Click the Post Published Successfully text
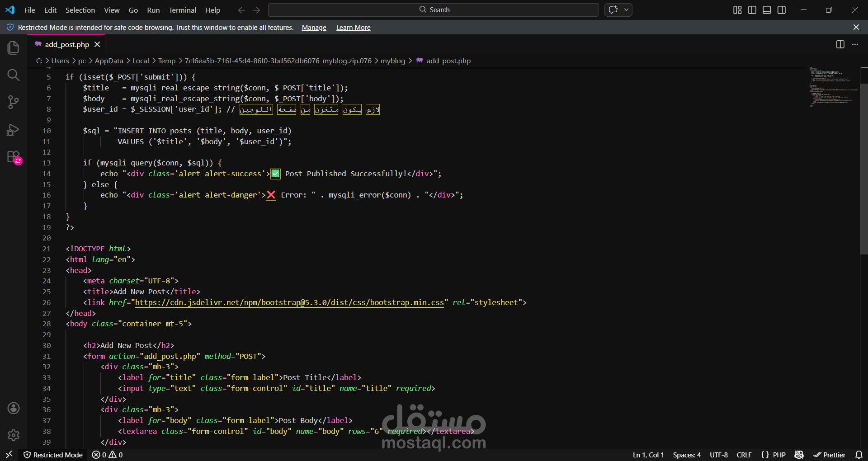 (x=346, y=174)
